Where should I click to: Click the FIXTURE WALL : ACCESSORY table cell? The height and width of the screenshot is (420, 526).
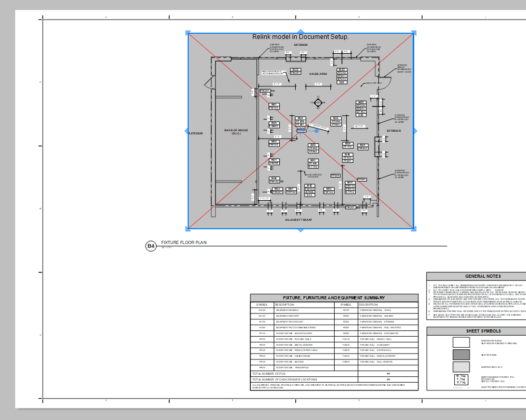coord(388,345)
